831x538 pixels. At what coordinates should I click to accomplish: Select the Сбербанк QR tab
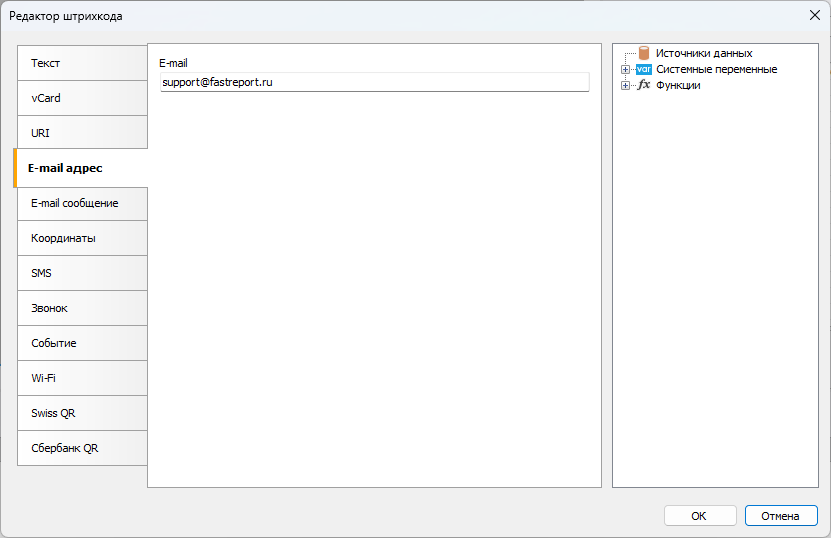tap(82, 448)
